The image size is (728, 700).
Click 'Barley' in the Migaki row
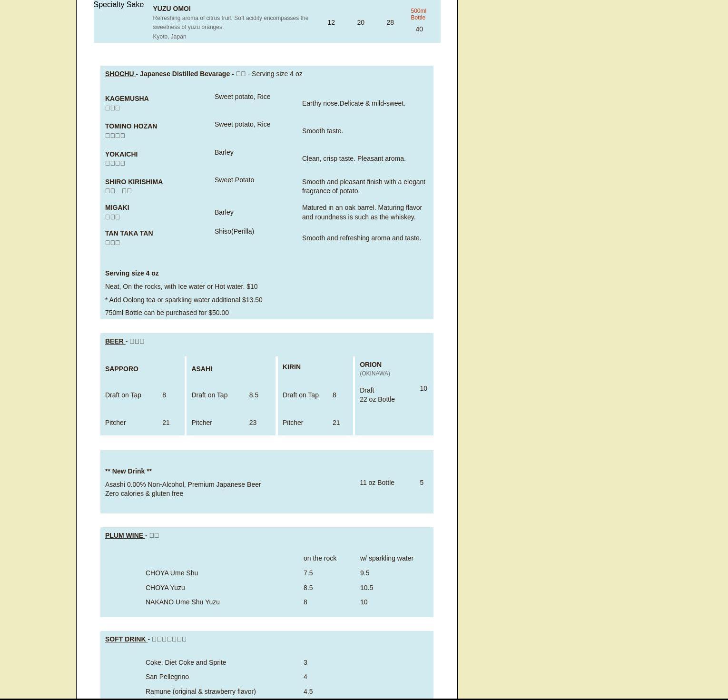(224, 212)
